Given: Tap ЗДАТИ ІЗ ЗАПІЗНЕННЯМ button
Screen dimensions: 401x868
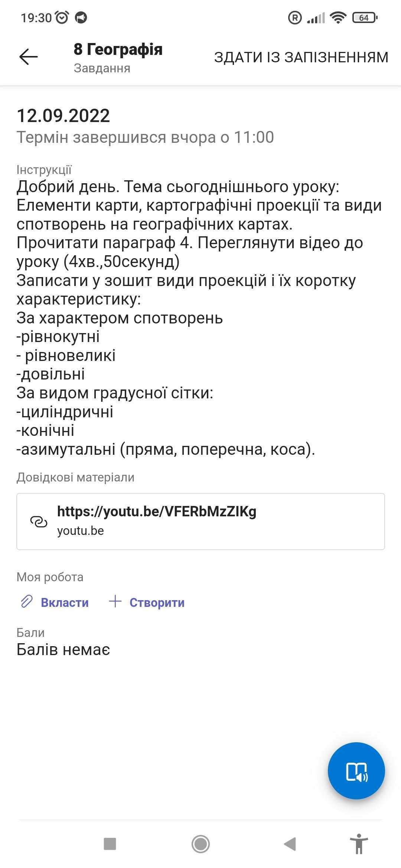Looking at the screenshot, I should pos(301,57).
